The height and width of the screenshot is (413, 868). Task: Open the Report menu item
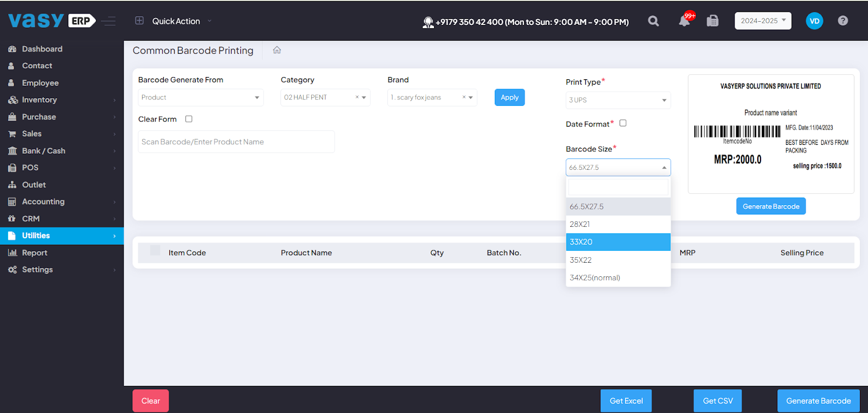click(62, 253)
